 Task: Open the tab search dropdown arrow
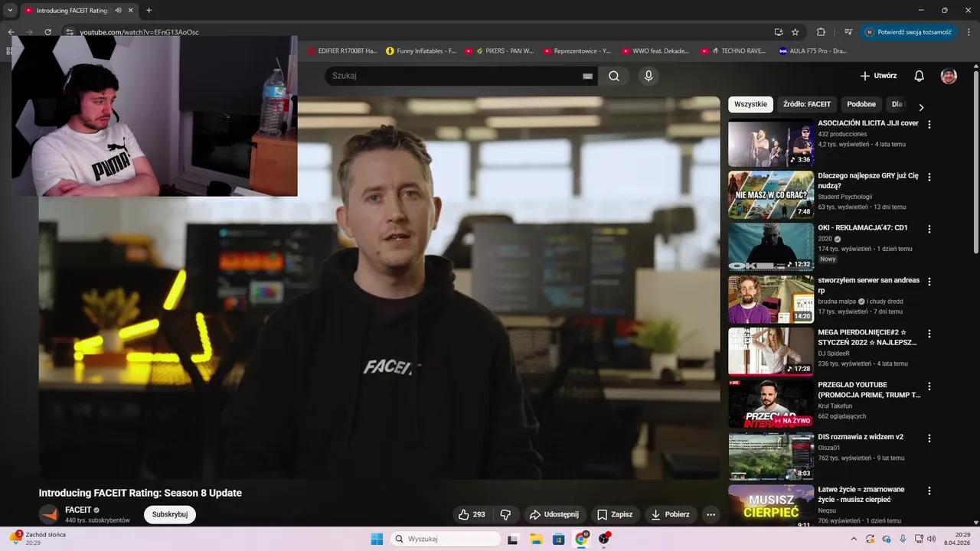(x=10, y=11)
